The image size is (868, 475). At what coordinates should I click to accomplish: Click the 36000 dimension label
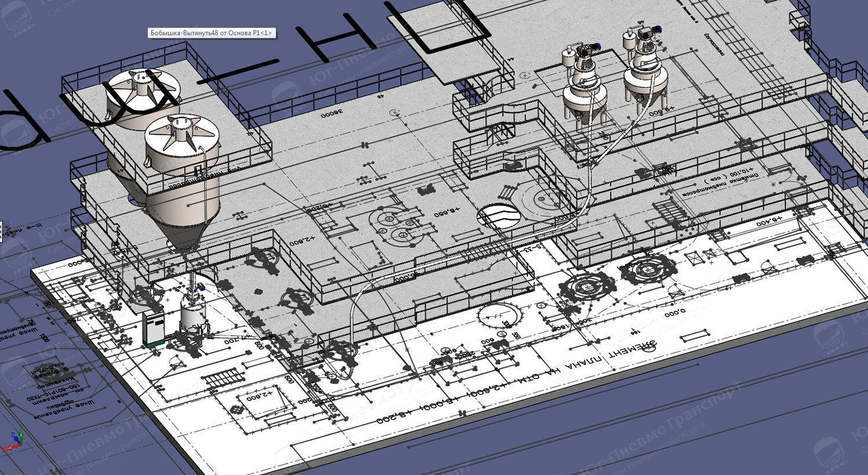click(332, 114)
